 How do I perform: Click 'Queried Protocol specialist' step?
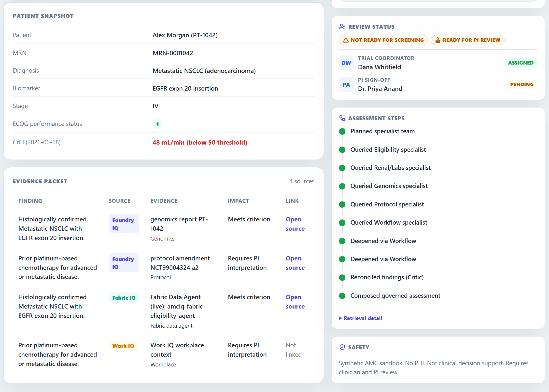click(387, 204)
